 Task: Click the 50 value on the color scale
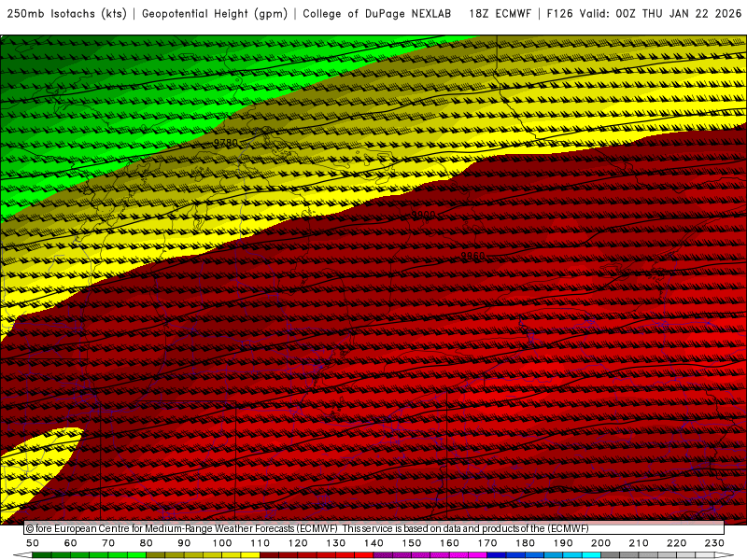point(33,543)
